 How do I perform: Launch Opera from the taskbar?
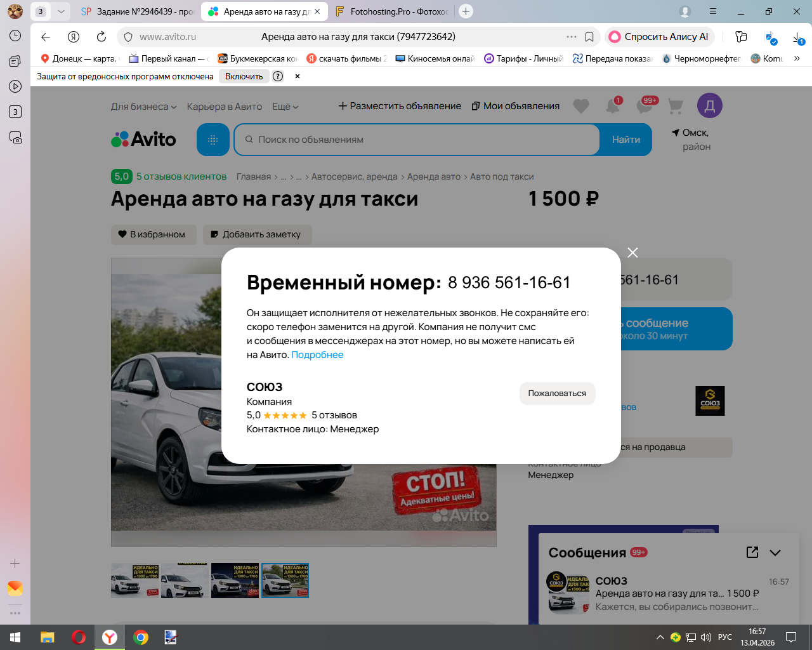point(79,637)
